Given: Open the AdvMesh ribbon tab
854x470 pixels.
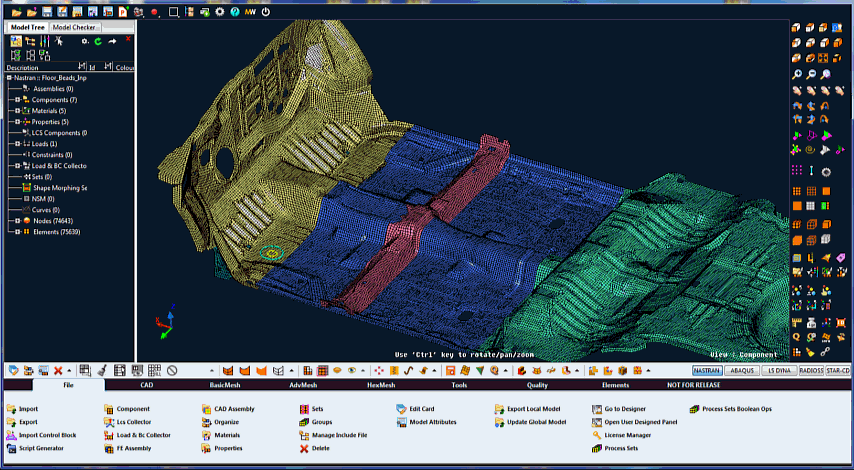Looking at the screenshot, I should [302, 384].
